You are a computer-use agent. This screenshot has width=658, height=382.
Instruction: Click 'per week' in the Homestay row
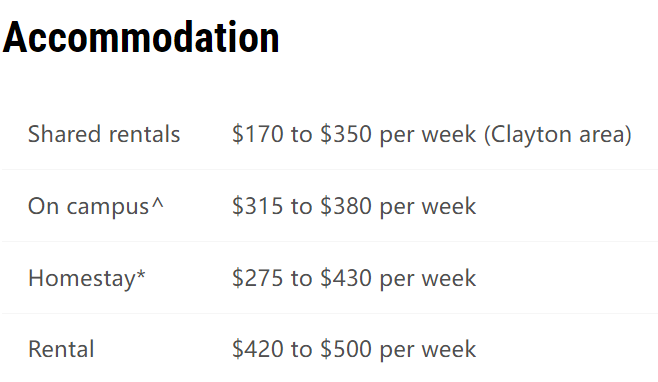click(428, 279)
